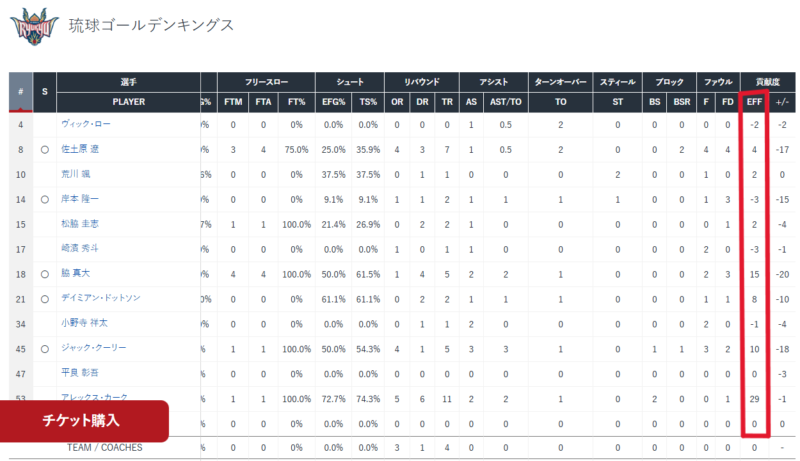This screenshot has width=800, height=461.
Task: Click the PLAYER column header
Action: [128, 102]
